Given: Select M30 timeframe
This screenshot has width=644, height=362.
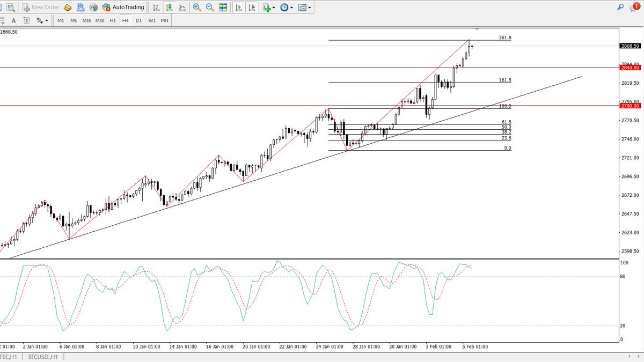Looking at the screenshot, I should 100,20.
